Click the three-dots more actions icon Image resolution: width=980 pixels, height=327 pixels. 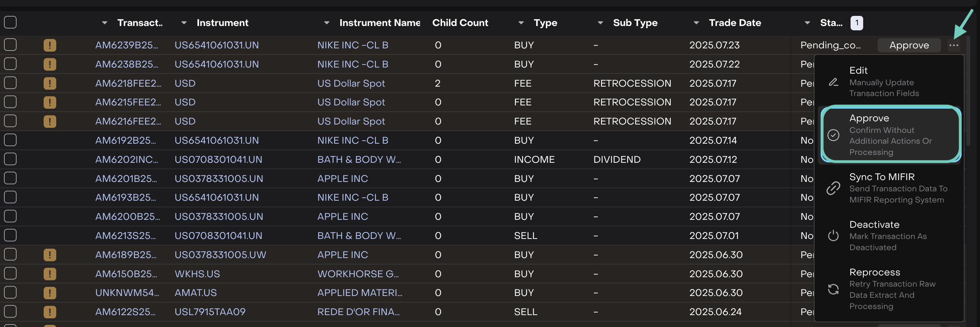[x=953, y=45]
